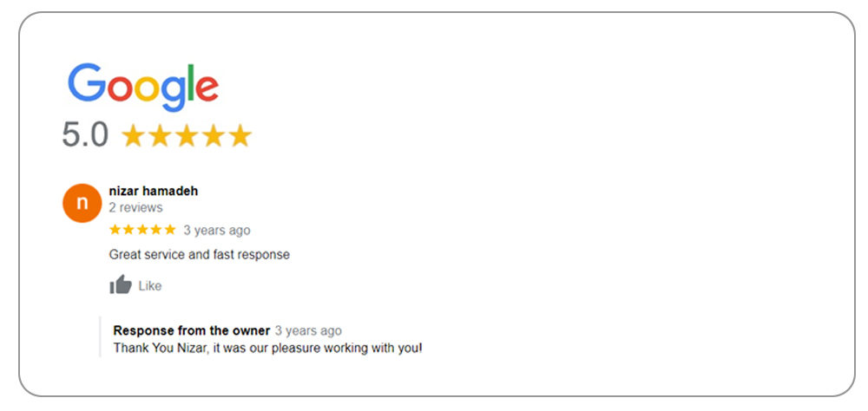View the reviewer's "2 reviews" link

tap(135, 208)
